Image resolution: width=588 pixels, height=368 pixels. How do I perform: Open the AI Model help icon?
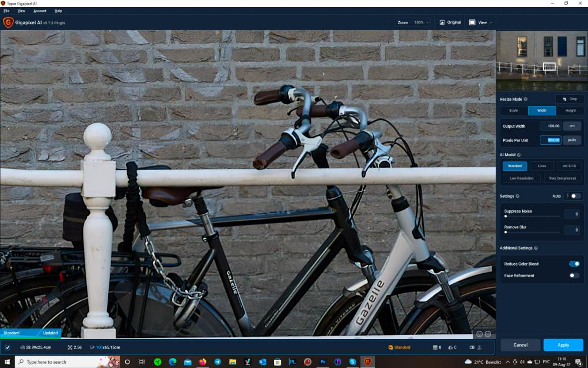click(519, 155)
